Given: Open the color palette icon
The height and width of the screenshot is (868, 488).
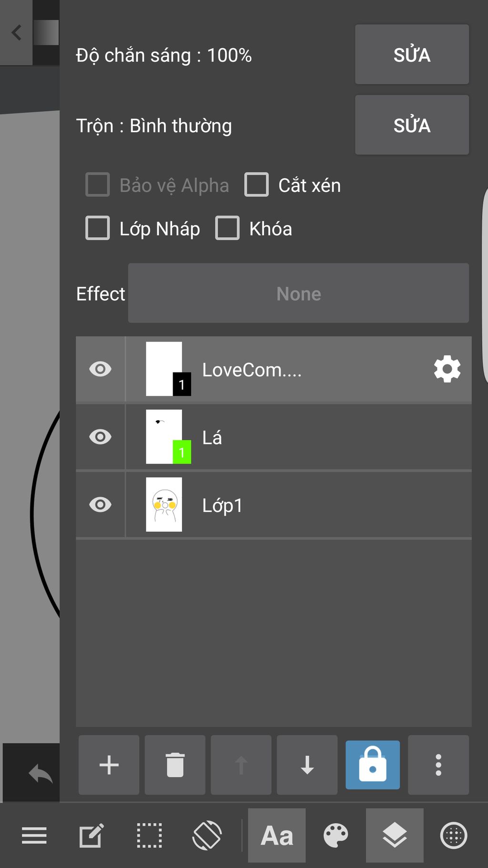Looking at the screenshot, I should pos(335,836).
